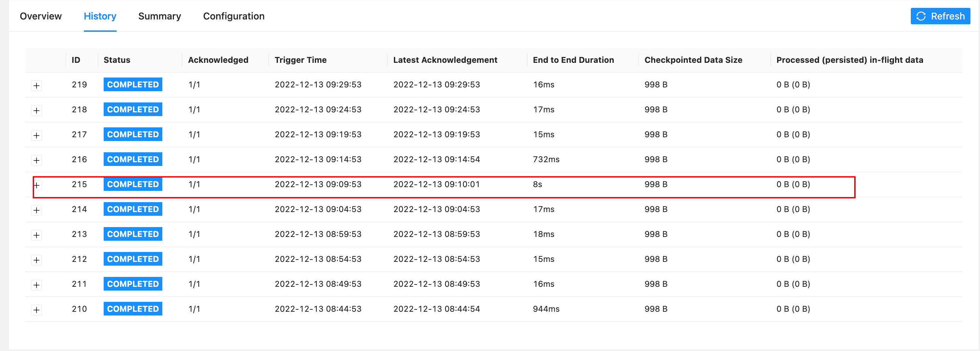980x351 pixels.
Task: Click 1/1 acknowledged for checkpoint 214
Action: (x=194, y=209)
